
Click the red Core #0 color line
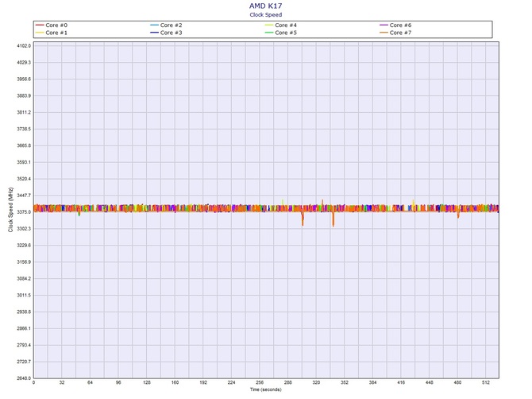[40, 25]
